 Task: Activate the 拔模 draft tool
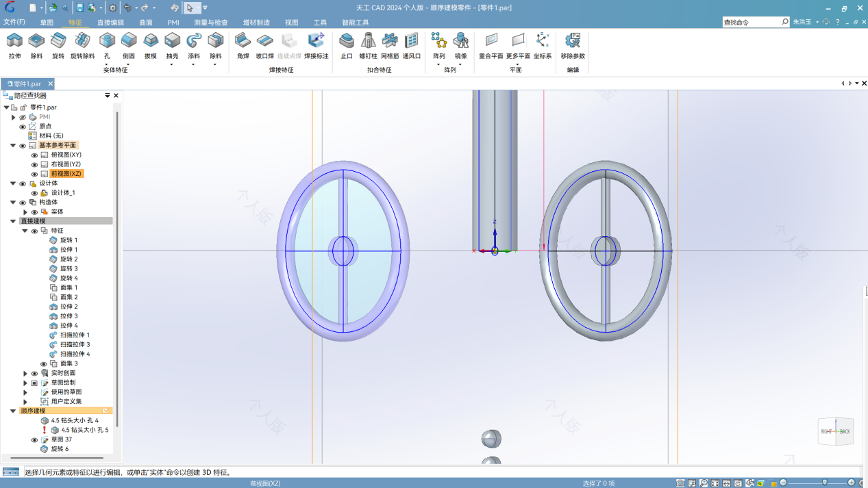pos(151,45)
